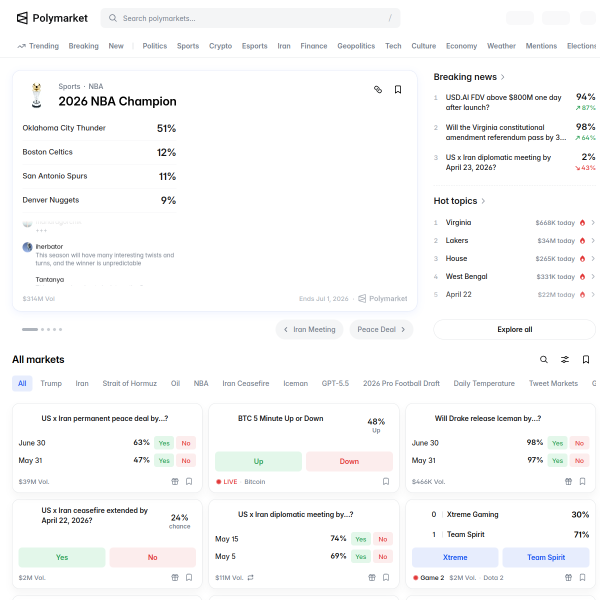This screenshot has width=600, height=600.
Task: Select No for May 31 Drake Iceman market
Action: [x=578, y=460]
